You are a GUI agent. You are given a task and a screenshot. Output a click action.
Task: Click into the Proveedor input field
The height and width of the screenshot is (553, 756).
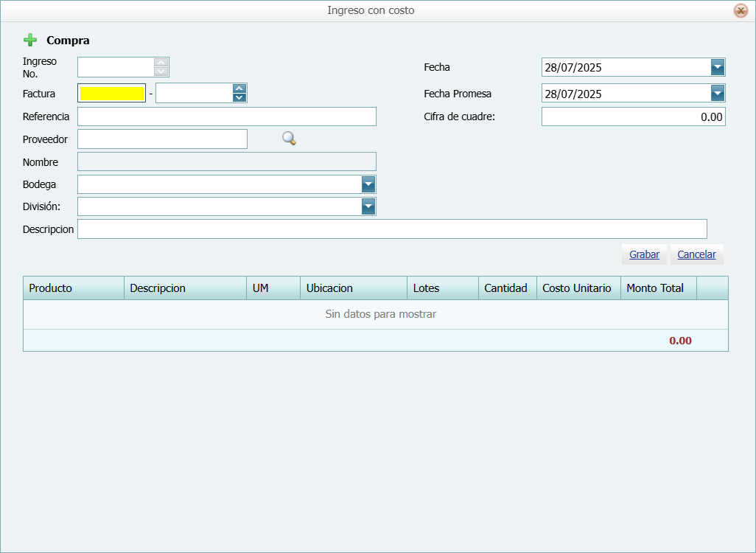[x=162, y=139]
